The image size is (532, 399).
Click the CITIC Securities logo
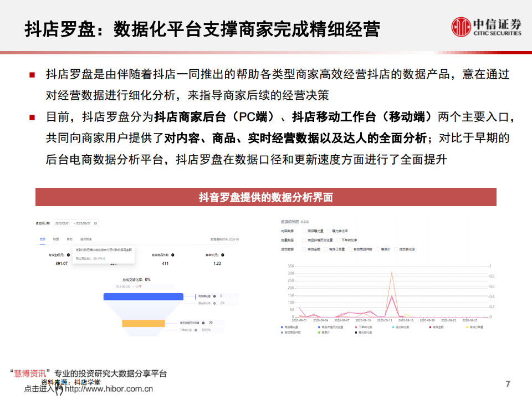click(x=486, y=27)
